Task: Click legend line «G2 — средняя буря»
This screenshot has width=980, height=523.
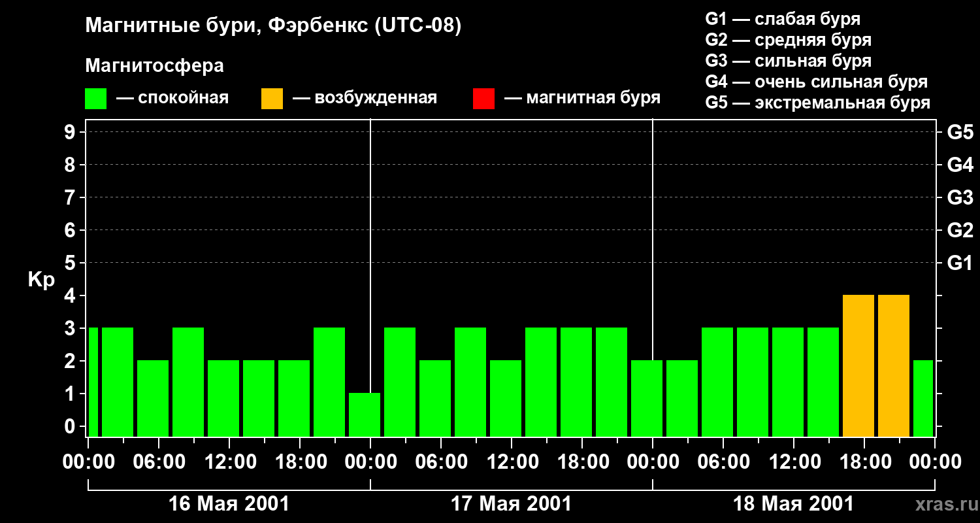Action: pos(788,40)
